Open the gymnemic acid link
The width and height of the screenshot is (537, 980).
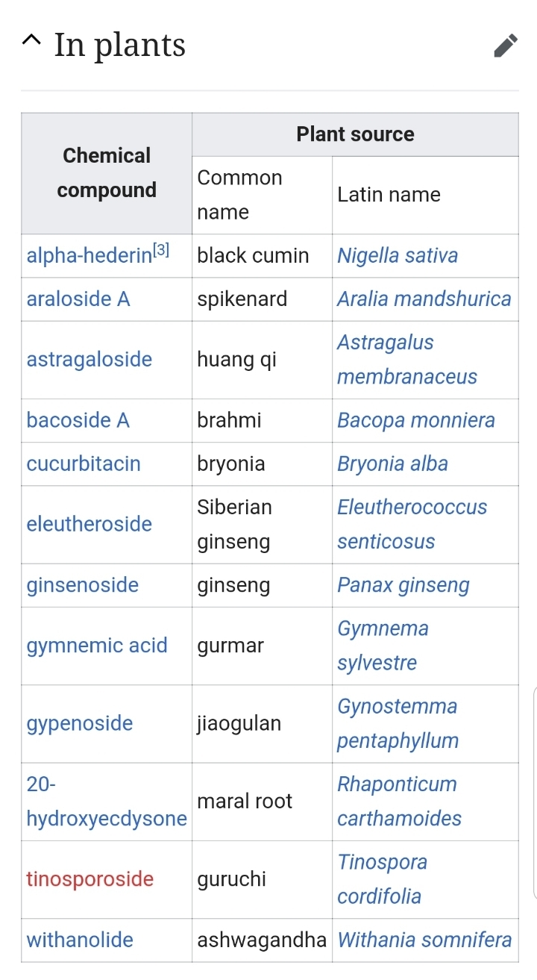[97, 646]
